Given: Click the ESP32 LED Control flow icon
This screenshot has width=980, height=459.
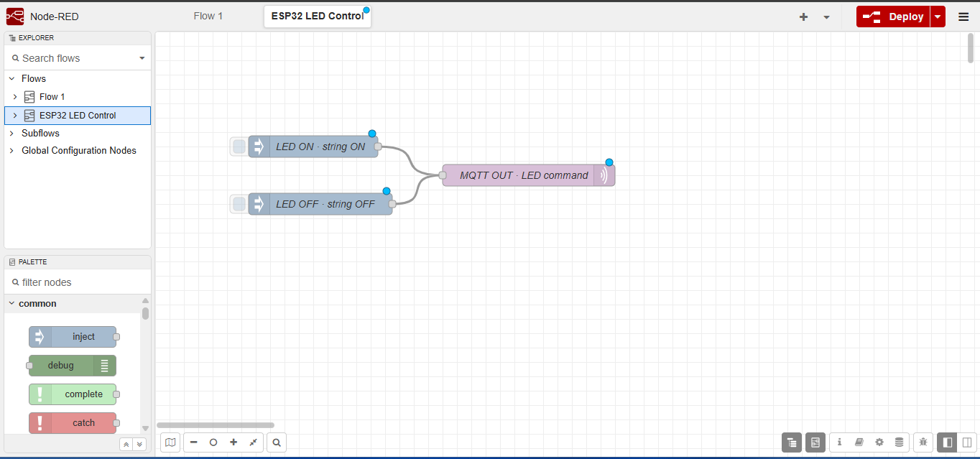Looking at the screenshot, I should coord(29,115).
